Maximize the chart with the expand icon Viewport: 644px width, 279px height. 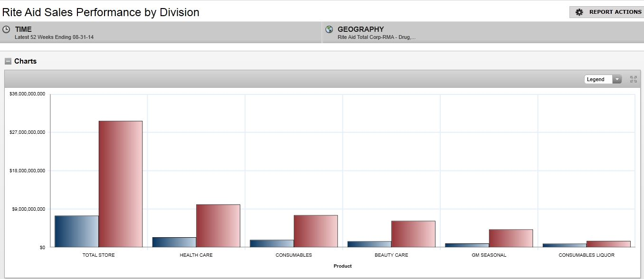click(633, 79)
